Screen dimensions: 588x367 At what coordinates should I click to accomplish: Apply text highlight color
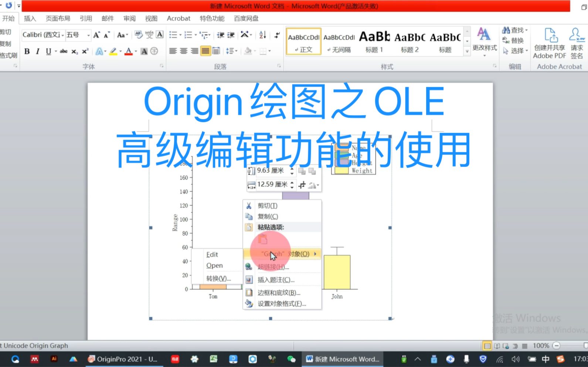[113, 51]
